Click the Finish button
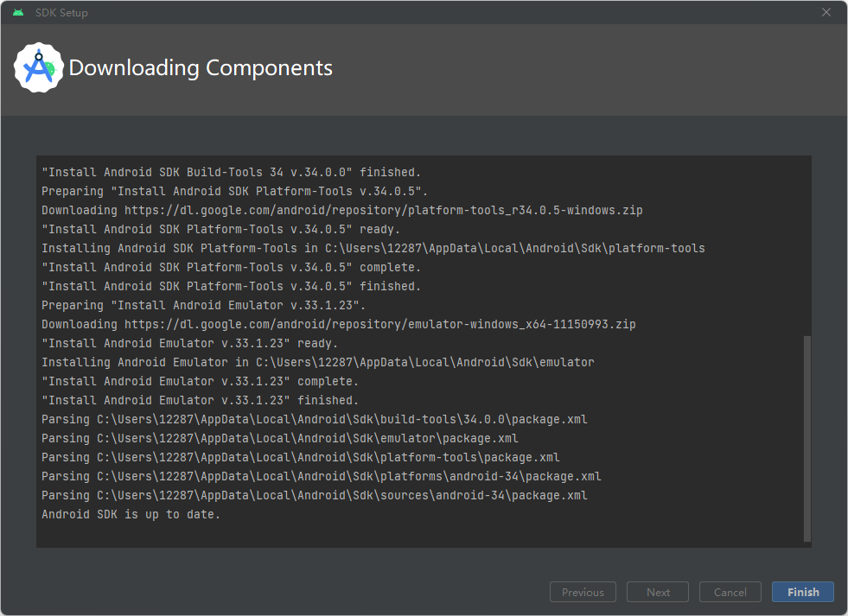The image size is (848, 616). [x=802, y=592]
